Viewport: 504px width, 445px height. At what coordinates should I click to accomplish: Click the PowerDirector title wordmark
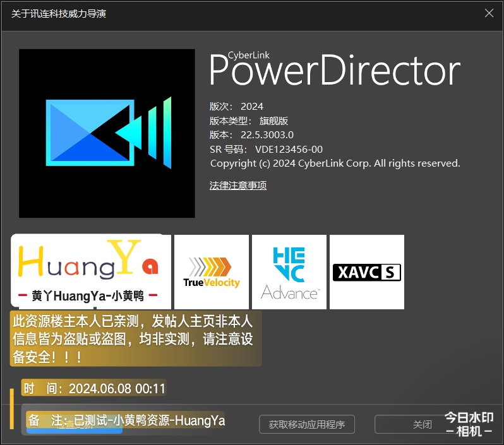pyautogui.click(x=335, y=69)
